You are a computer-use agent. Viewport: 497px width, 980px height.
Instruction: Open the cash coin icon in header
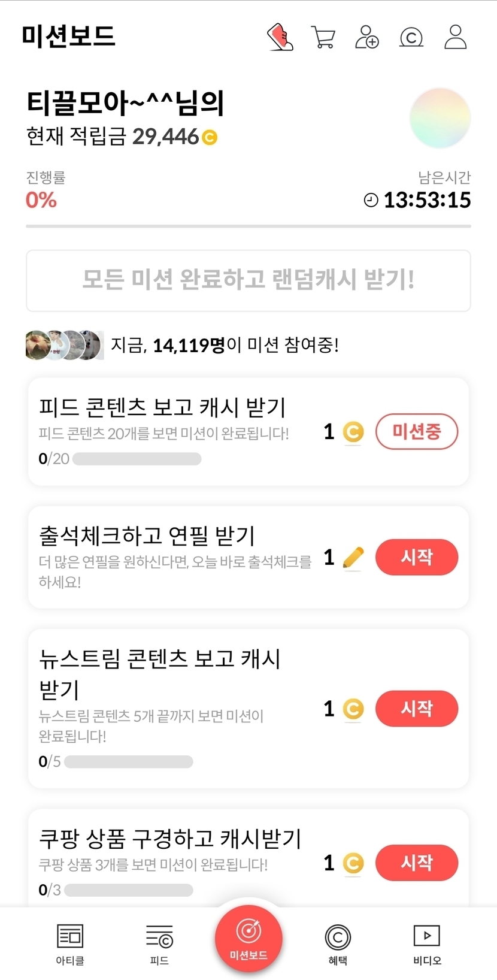(411, 37)
